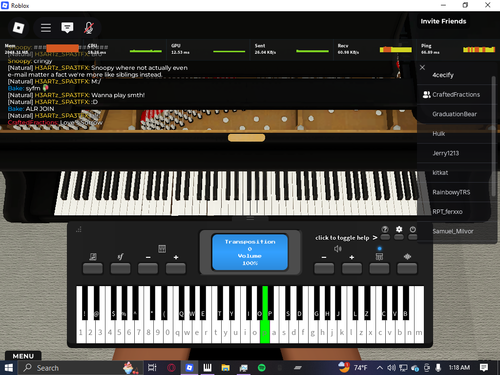Screen dimensions: 500x375
Task: Select GraduationBear in the player list
Action: click(455, 114)
